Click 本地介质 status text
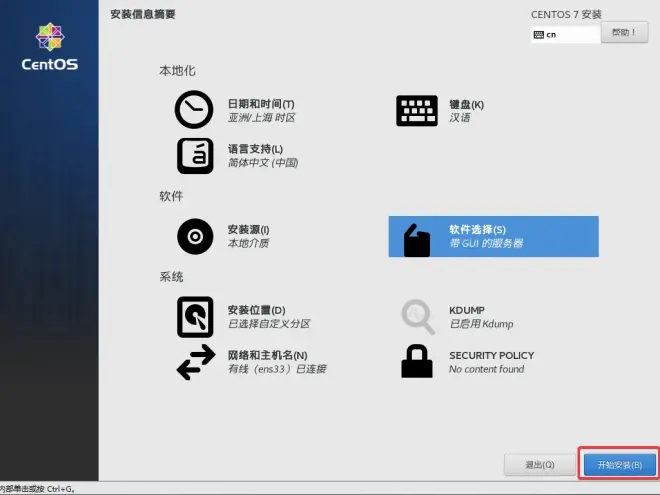Viewport: 660px width, 495px height. (248, 243)
